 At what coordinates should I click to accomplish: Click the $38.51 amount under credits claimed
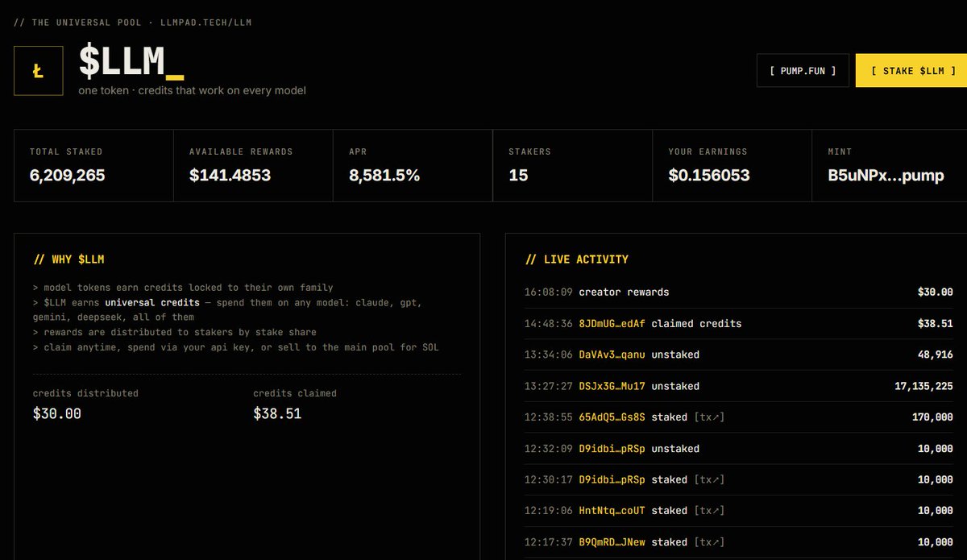tap(277, 414)
